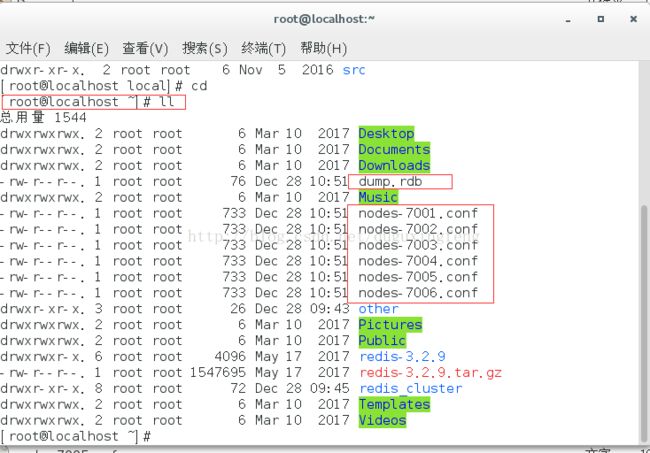The image size is (650, 453).
Task: Click the Public directory name
Action: (x=382, y=341)
